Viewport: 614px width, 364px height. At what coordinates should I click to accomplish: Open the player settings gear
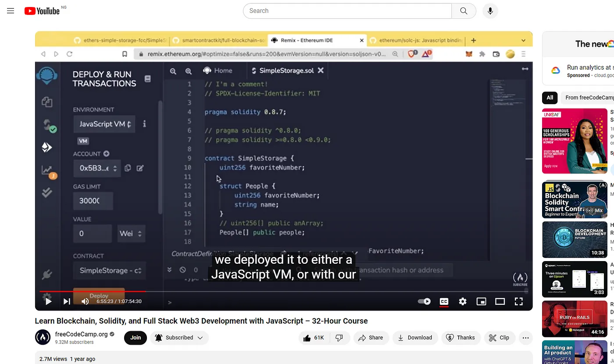click(463, 301)
